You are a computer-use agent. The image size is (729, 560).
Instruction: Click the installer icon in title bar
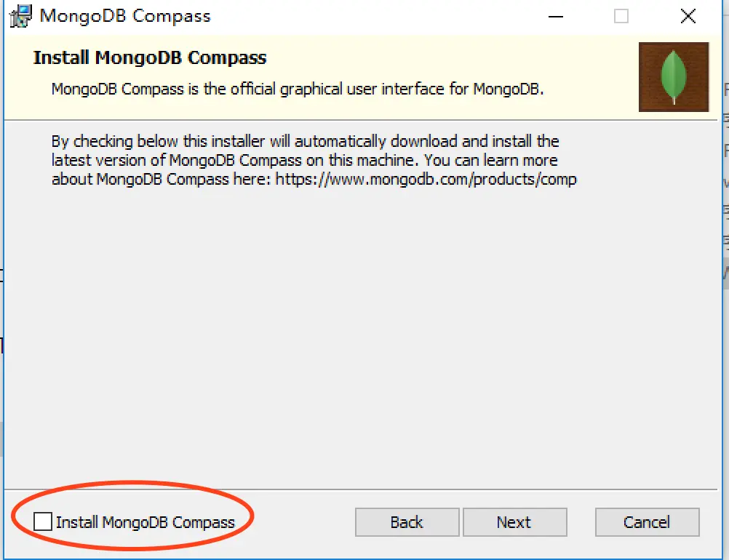21,16
